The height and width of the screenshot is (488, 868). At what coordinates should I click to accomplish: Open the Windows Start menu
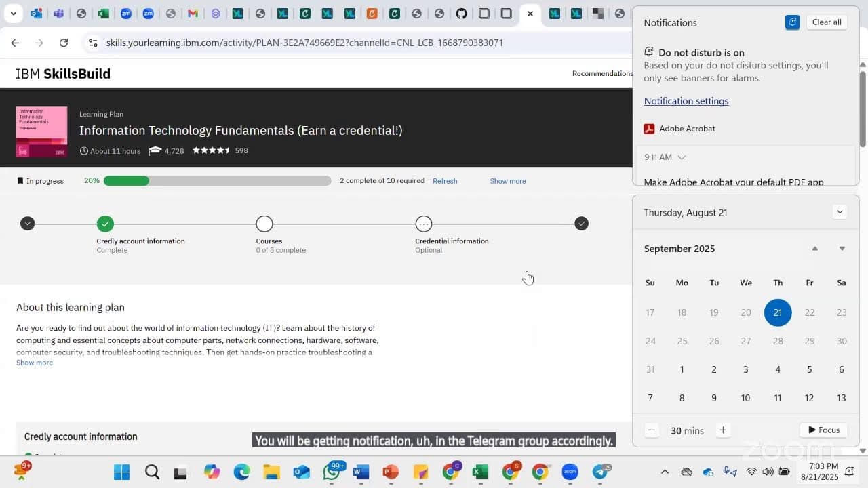[122, 472]
